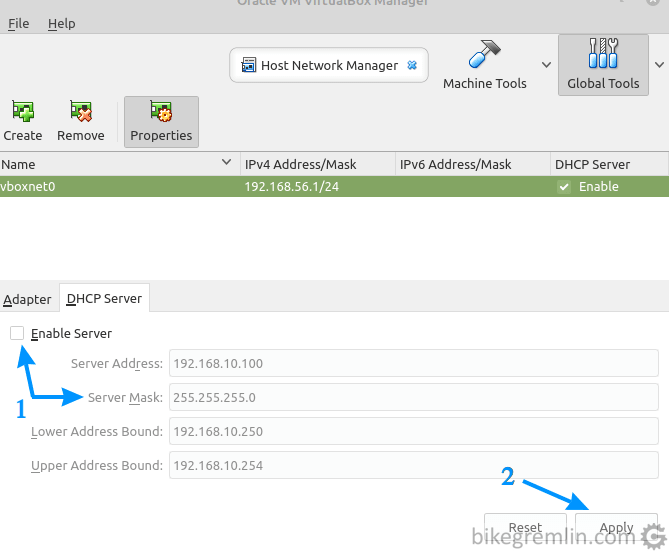The image size is (669, 551).
Task: Toggle the Properties toolbar button
Action: [161, 122]
